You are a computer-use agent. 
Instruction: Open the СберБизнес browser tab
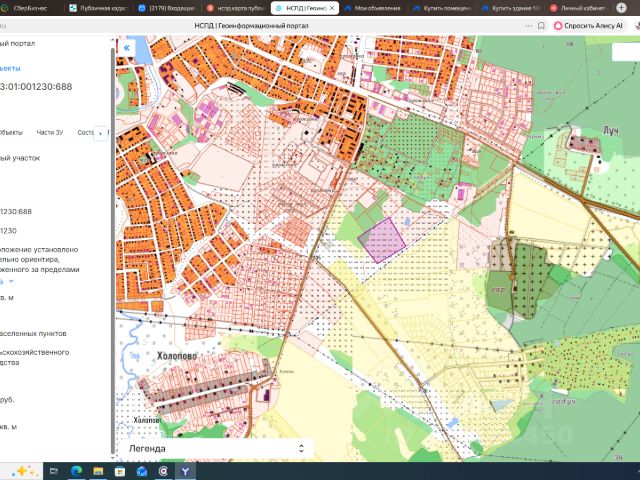point(29,8)
